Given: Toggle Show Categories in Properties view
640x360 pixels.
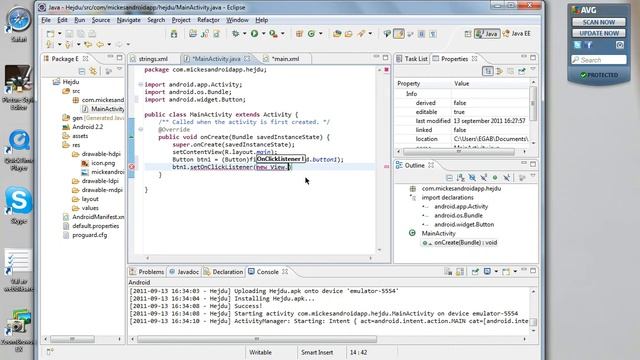Looking at the screenshot, I should [x=488, y=71].
